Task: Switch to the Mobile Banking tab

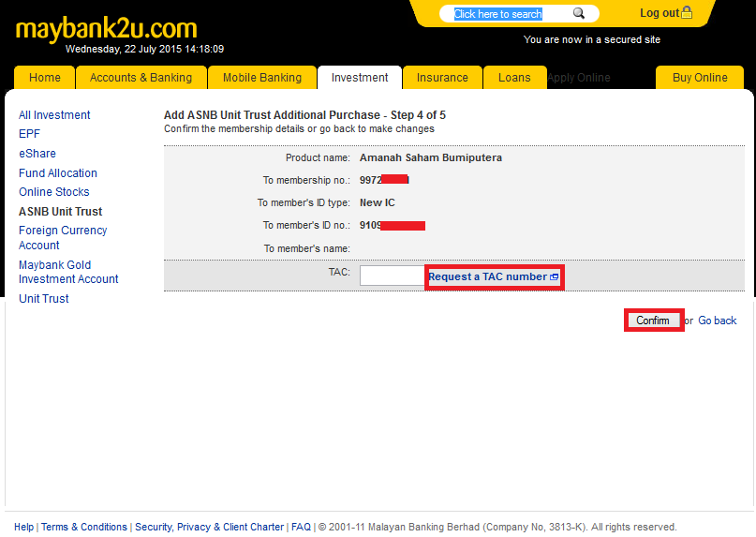Action: [262, 78]
